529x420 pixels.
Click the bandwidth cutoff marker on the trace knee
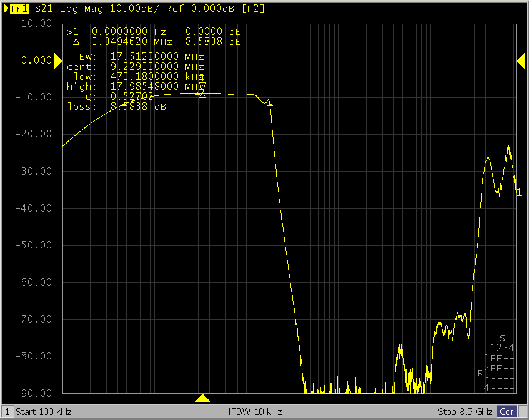(x=270, y=105)
